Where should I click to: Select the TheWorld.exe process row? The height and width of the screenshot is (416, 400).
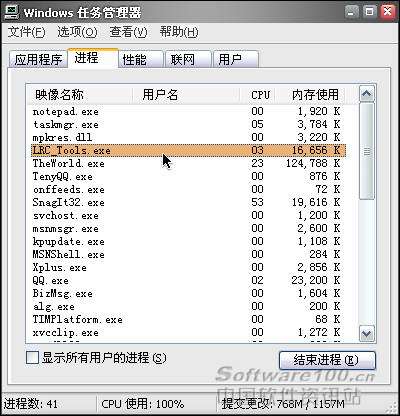pyautogui.click(x=187, y=163)
